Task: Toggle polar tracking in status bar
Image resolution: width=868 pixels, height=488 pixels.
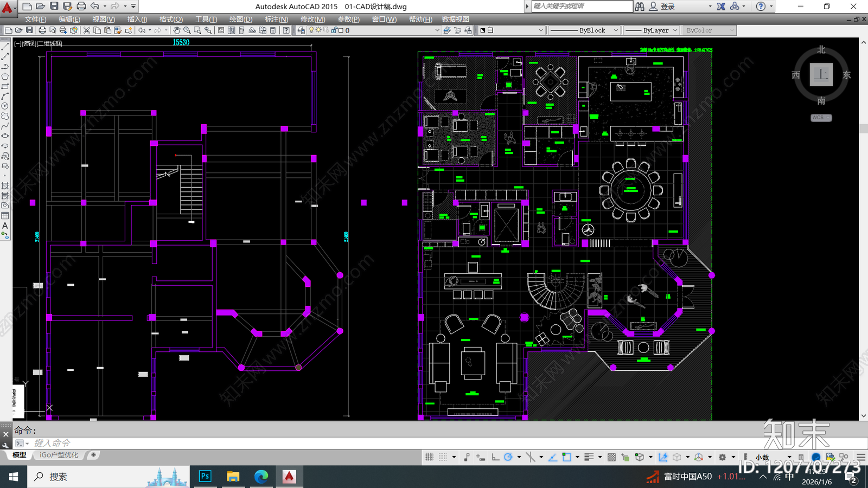Action: pyautogui.click(x=508, y=457)
